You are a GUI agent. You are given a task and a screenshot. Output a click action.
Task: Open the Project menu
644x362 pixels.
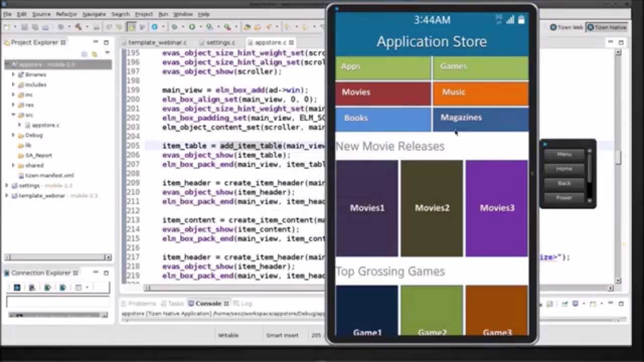point(144,14)
